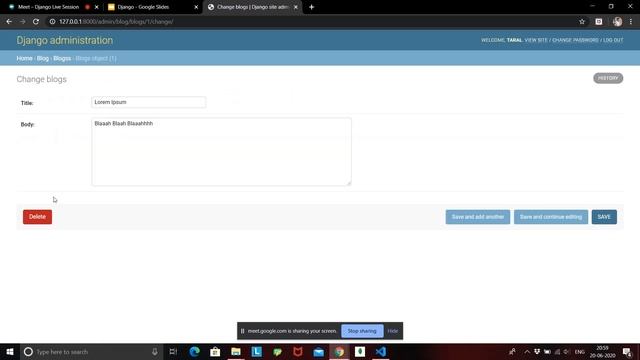Open the McAfee icon on the taskbar

[x=298, y=352]
